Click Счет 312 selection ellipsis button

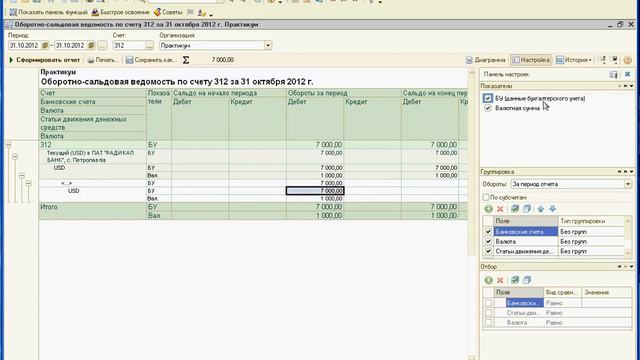pos(149,45)
